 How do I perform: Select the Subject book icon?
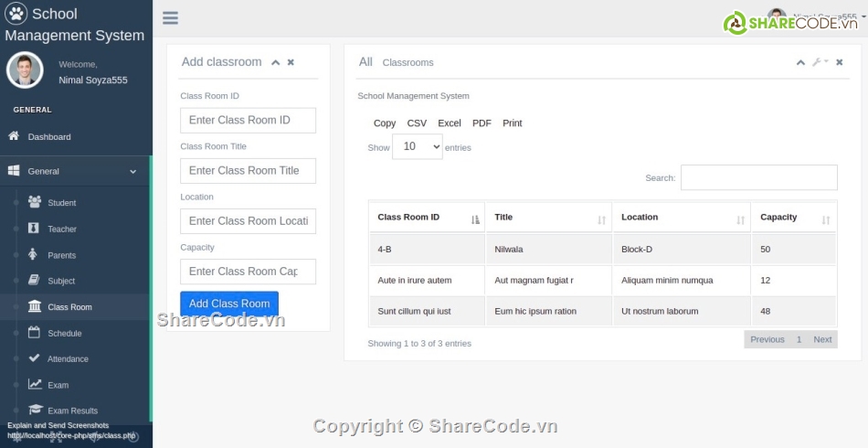[35, 281]
